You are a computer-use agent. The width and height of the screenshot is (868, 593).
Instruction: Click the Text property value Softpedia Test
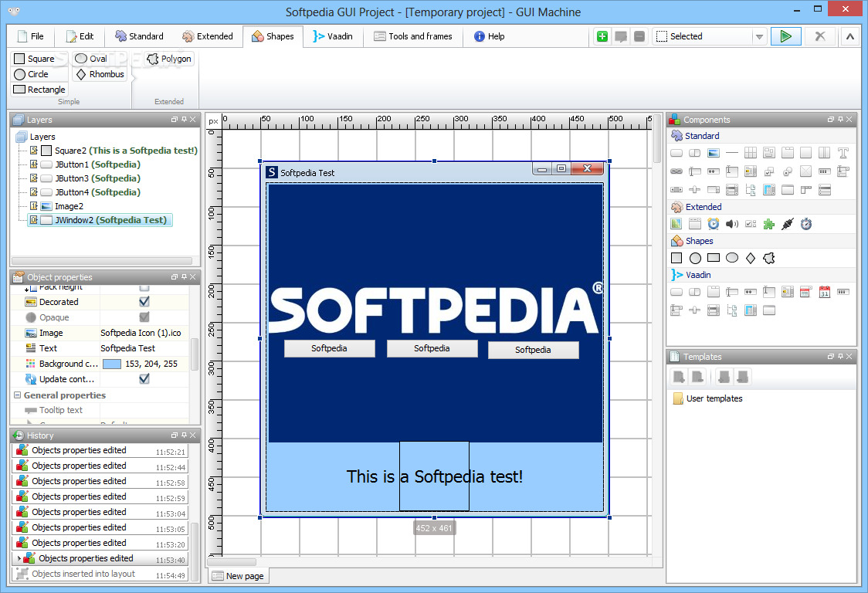pos(128,348)
